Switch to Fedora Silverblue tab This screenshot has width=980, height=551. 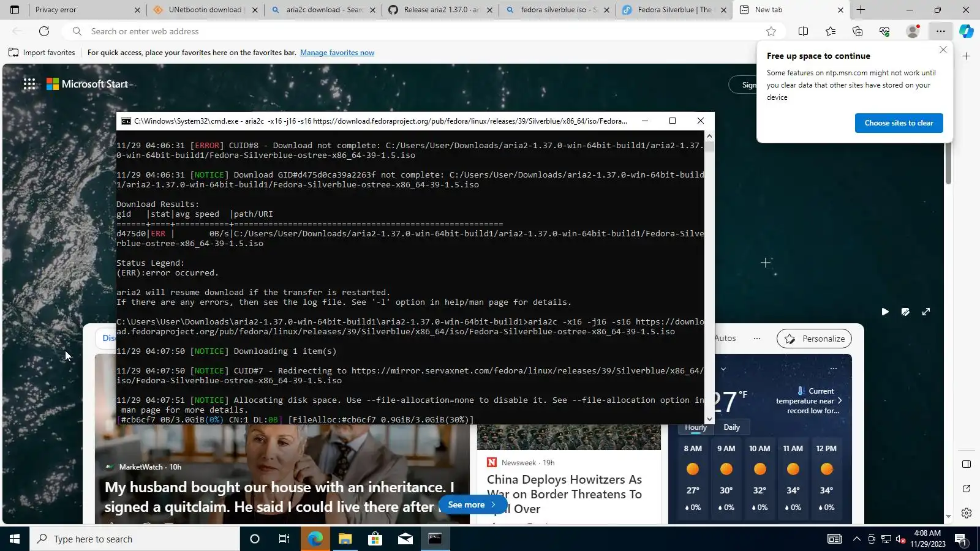(674, 10)
